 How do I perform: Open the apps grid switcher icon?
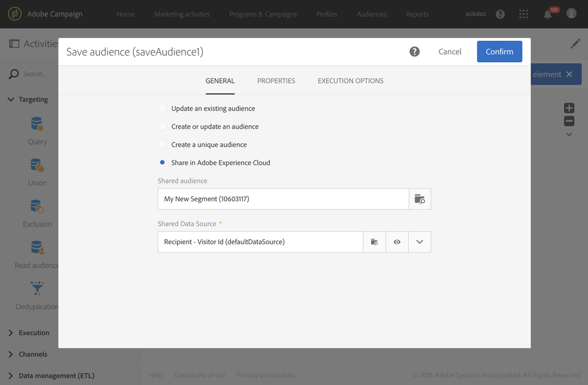(524, 14)
